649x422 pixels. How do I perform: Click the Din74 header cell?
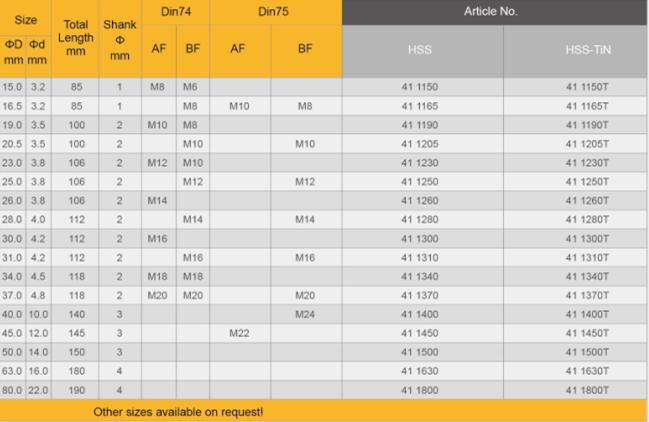click(174, 11)
